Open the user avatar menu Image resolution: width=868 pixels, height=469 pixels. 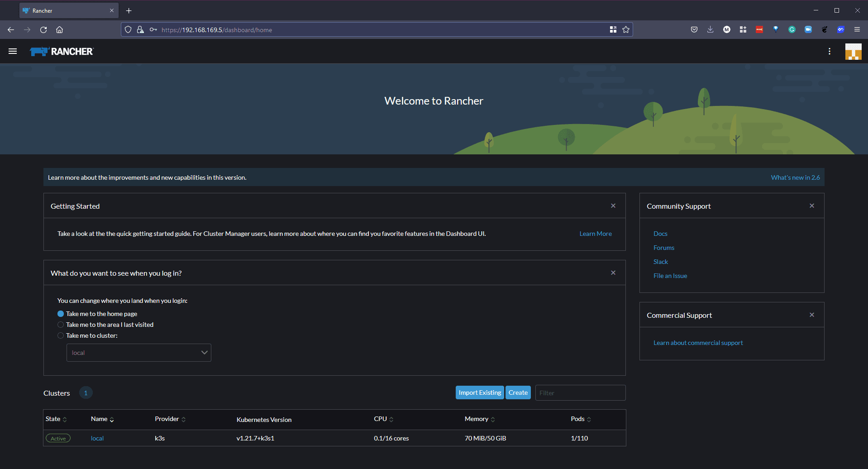click(853, 52)
